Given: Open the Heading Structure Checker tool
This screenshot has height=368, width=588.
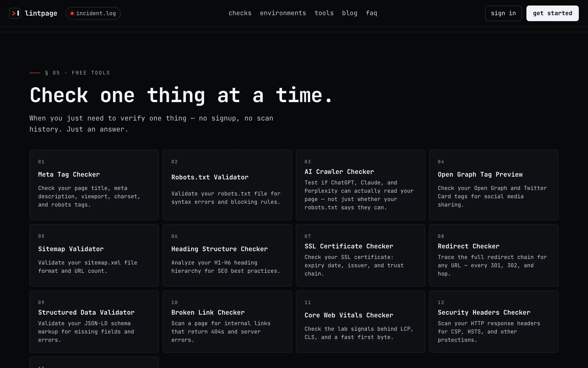Looking at the screenshot, I should (227, 255).
